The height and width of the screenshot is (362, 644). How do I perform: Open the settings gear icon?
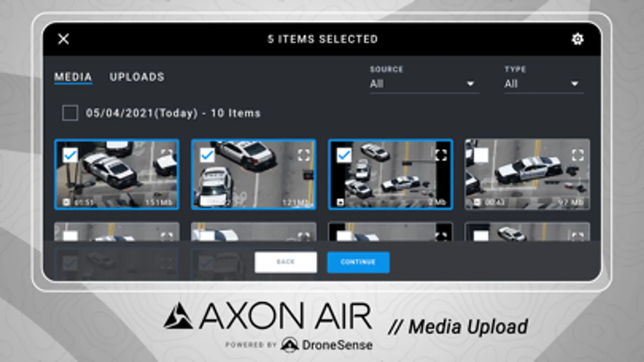[578, 39]
